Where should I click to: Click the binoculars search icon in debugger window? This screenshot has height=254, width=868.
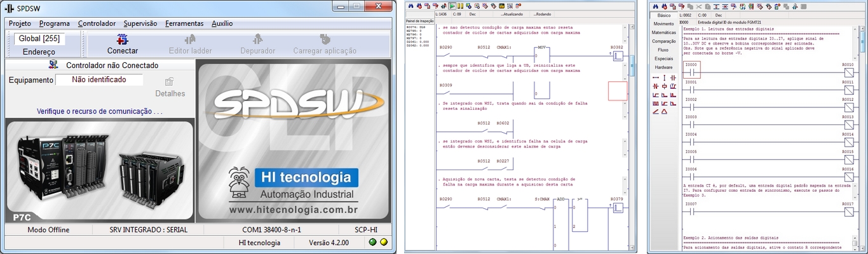point(410,6)
